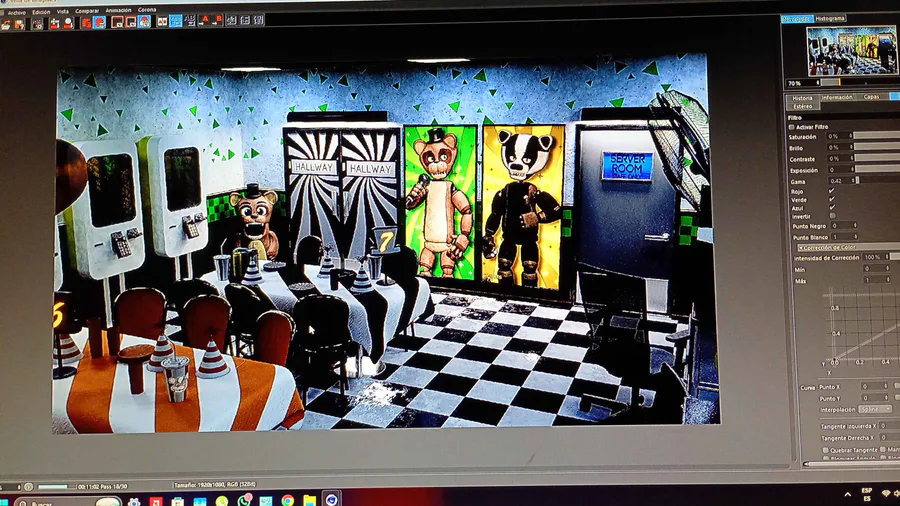Toggle the Verde channel checkbox
Image resolution: width=900 pixels, height=506 pixels.
[832, 199]
